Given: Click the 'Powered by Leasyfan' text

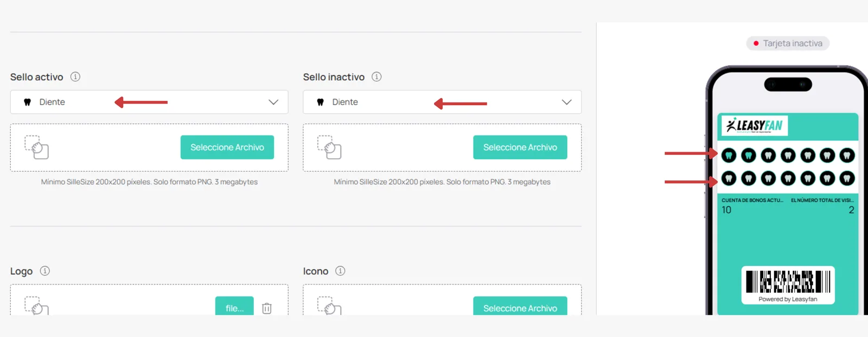Looking at the screenshot, I should click(x=788, y=299).
